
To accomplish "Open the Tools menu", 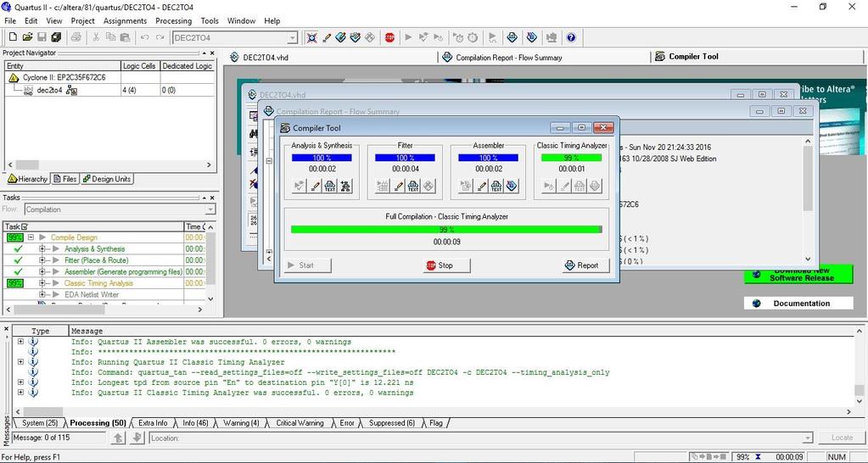I will 210,21.
